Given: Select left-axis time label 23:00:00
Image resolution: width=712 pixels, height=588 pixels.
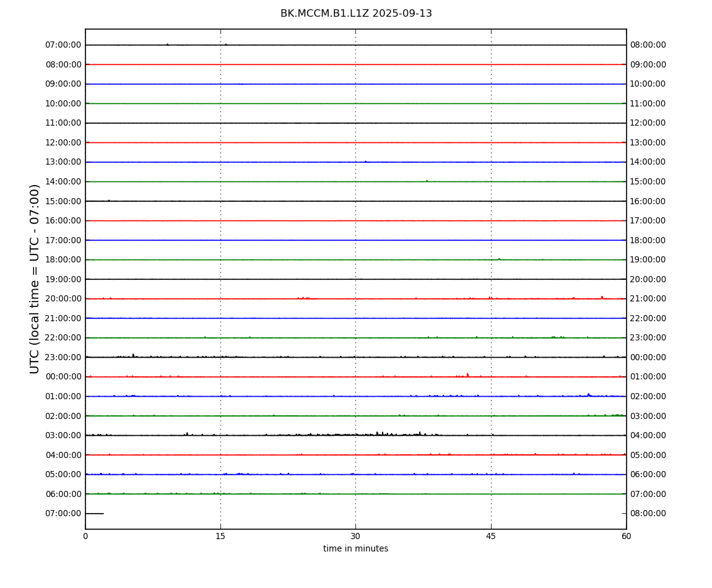Looking at the screenshot, I should tap(64, 357).
